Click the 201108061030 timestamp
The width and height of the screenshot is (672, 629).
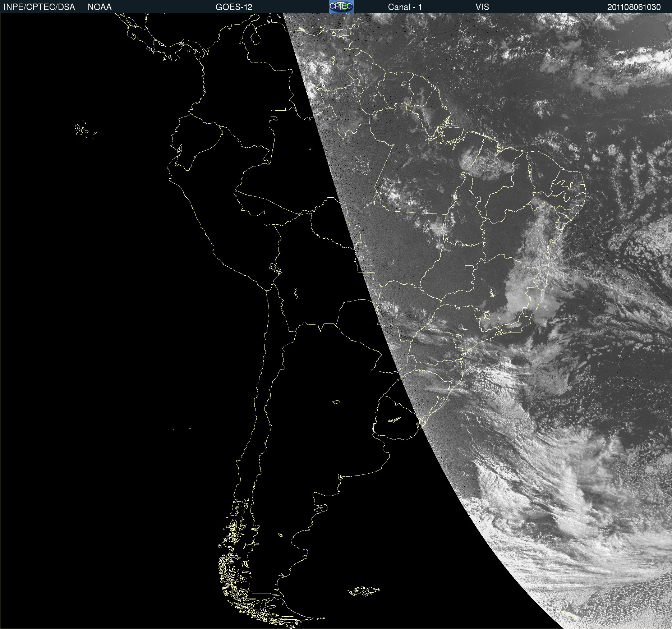(634, 7)
